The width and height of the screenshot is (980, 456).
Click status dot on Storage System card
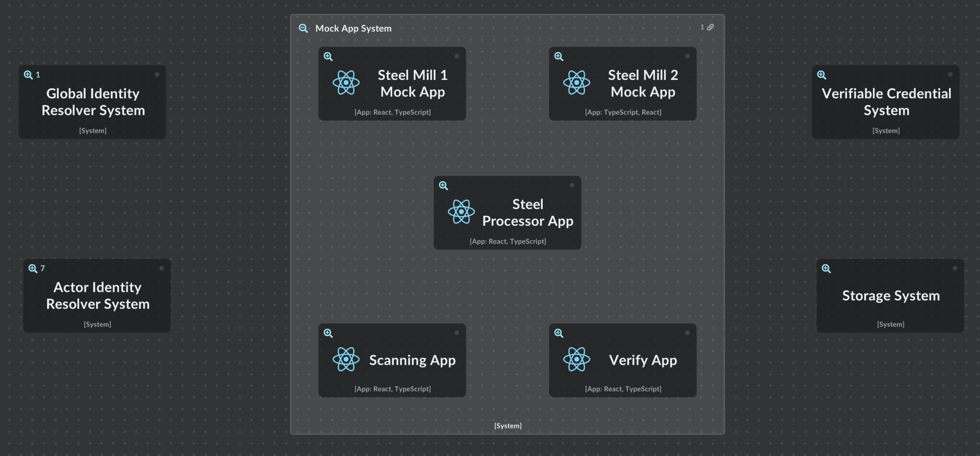click(x=954, y=268)
